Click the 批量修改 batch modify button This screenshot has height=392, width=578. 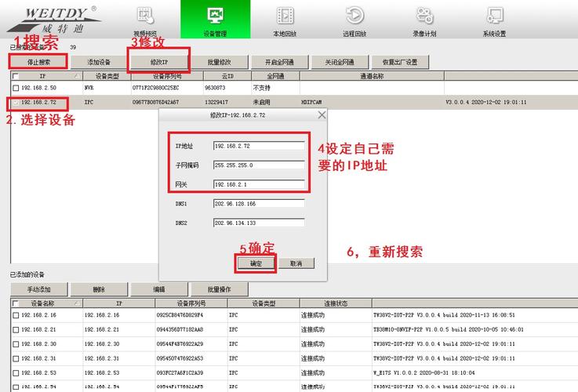point(220,62)
